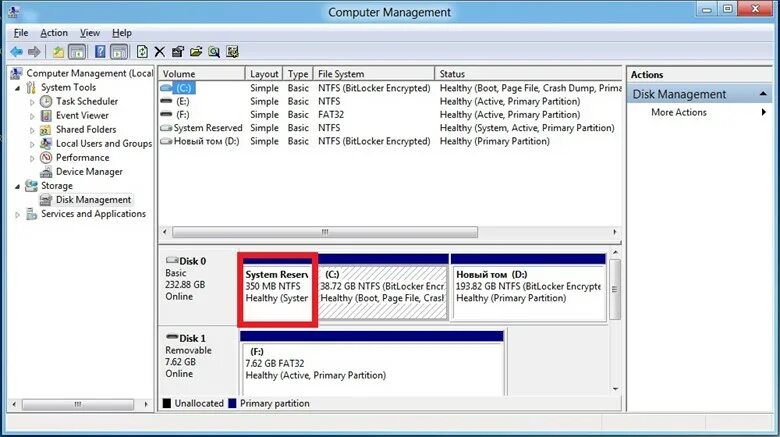Viewport: 780px width, 437px height.
Task: Select the (F:) 7.62 GB FAT32 partition block
Action: [x=372, y=363]
